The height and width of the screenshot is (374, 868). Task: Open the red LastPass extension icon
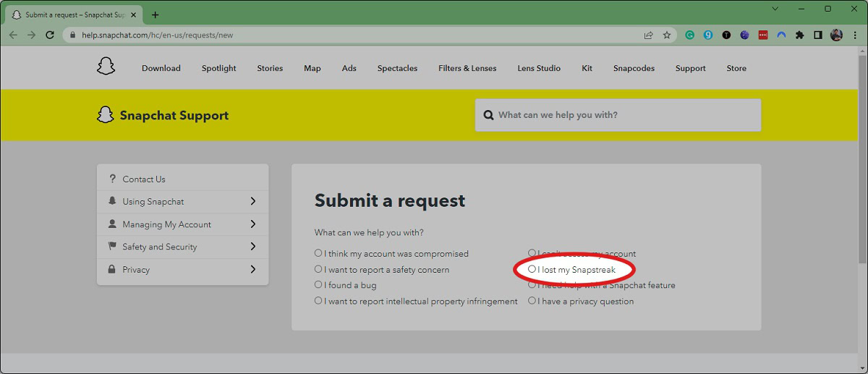point(763,35)
